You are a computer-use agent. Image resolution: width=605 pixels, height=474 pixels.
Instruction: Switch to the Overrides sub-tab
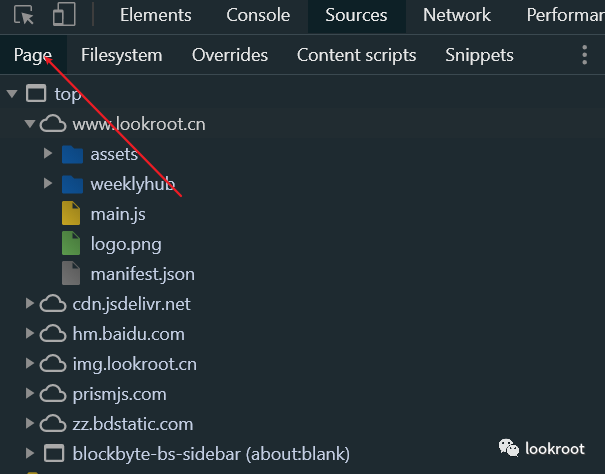(x=230, y=55)
